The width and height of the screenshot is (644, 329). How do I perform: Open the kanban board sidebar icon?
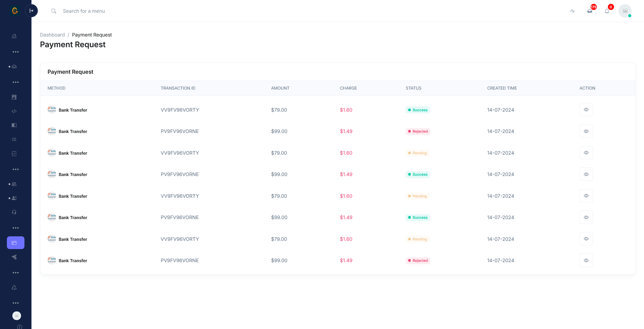14,97
